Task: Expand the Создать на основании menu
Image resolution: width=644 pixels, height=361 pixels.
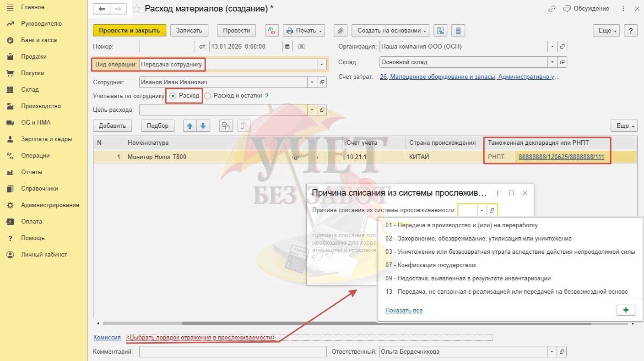Action: [x=390, y=31]
